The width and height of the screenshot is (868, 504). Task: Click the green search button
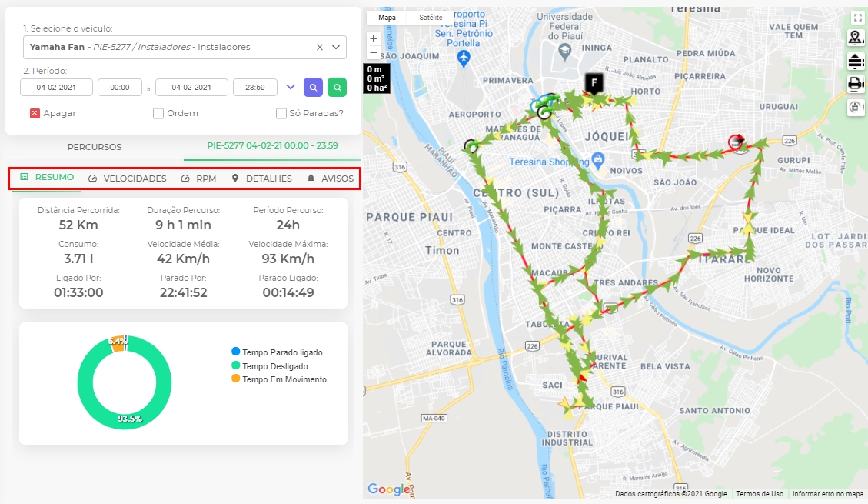coord(337,87)
